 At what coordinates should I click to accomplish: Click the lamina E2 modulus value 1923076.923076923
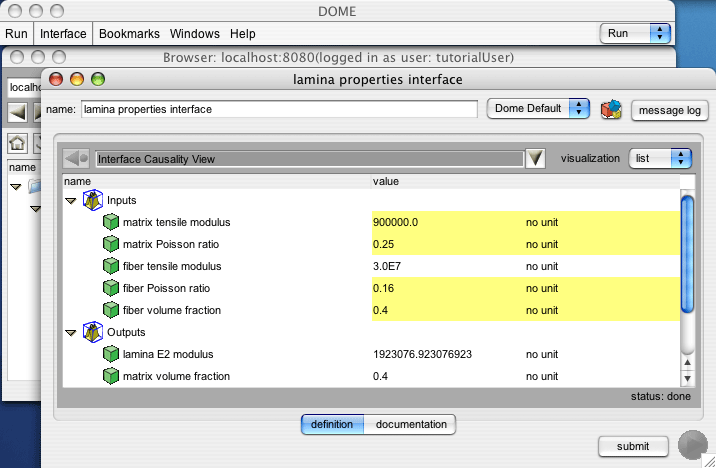tap(422, 354)
